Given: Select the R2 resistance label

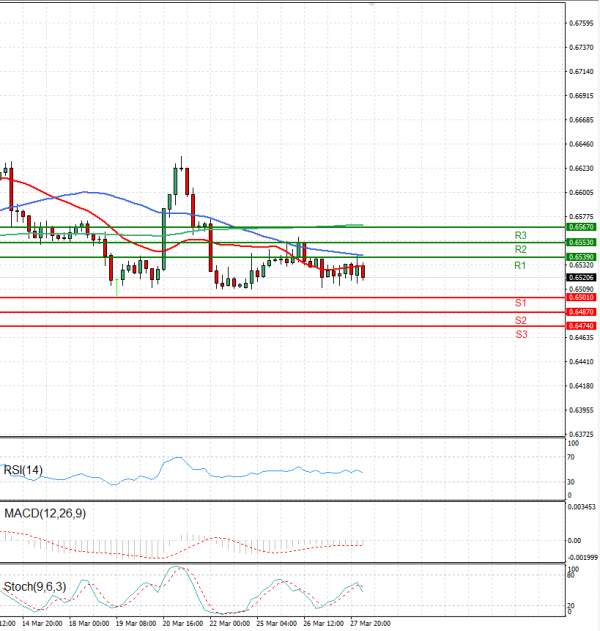Looking at the screenshot, I should 520,249.
